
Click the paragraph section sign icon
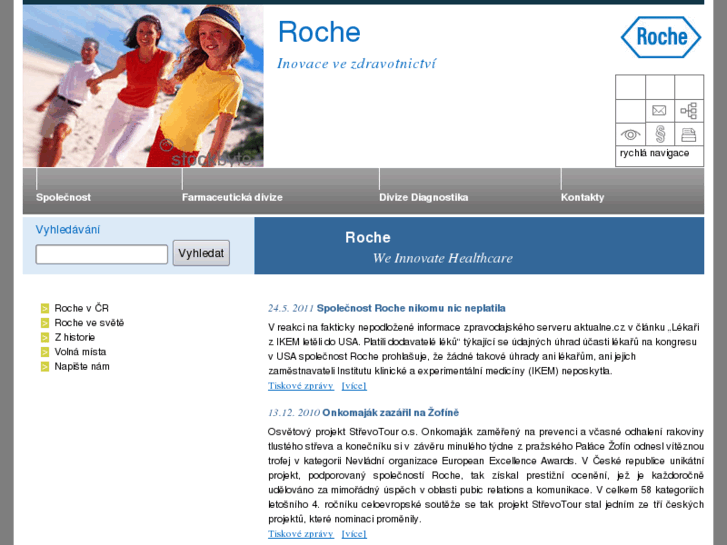660,134
